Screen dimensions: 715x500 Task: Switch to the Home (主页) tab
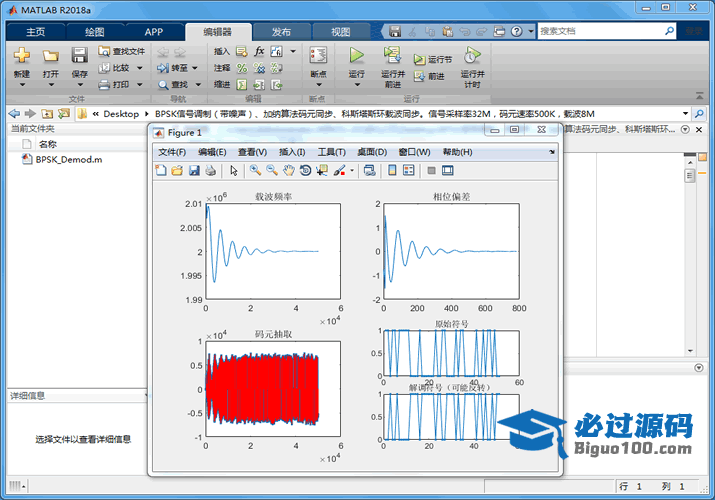(x=36, y=32)
